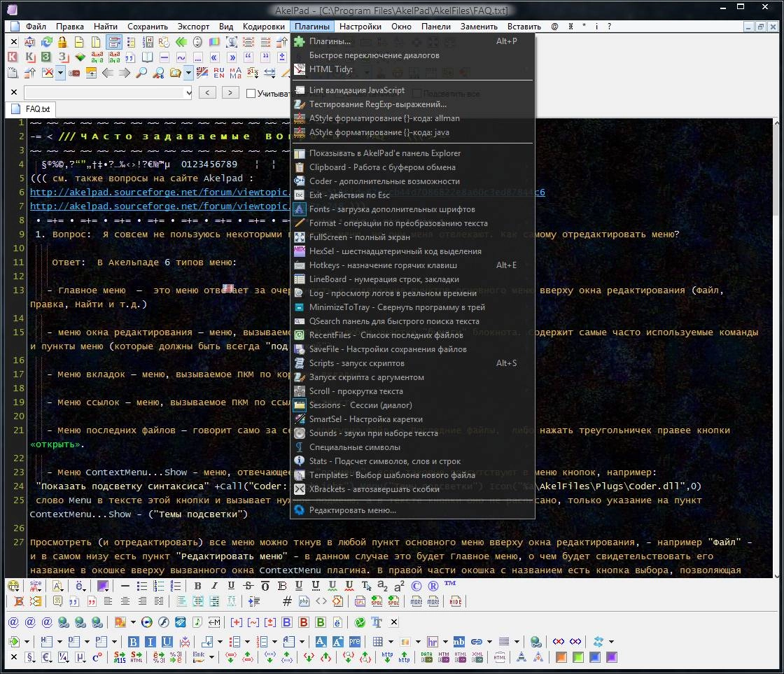The image size is (784, 674).
Task: Insert copyright © symbol icon
Action: (x=416, y=586)
